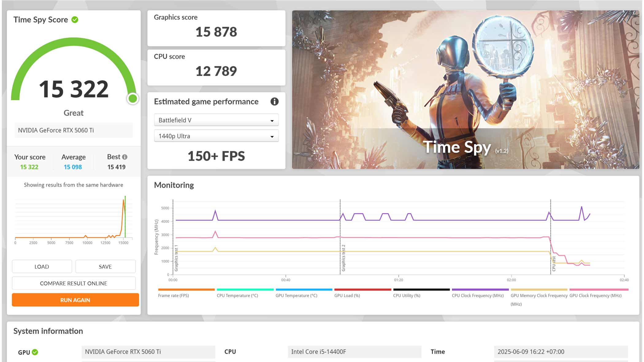Click the Monitoring heading
644x362 pixels.
coord(174,185)
